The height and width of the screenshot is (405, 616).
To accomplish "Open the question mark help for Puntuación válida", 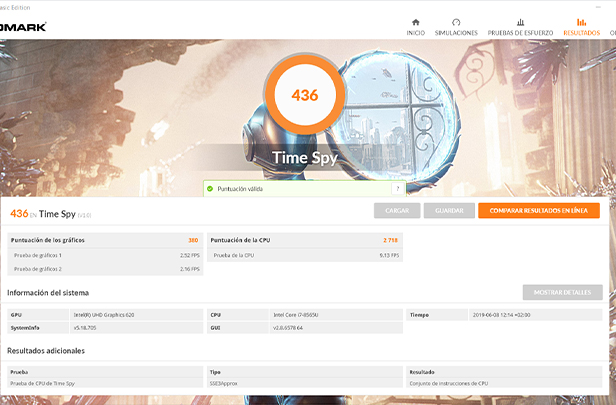I will tap(398, 189).
